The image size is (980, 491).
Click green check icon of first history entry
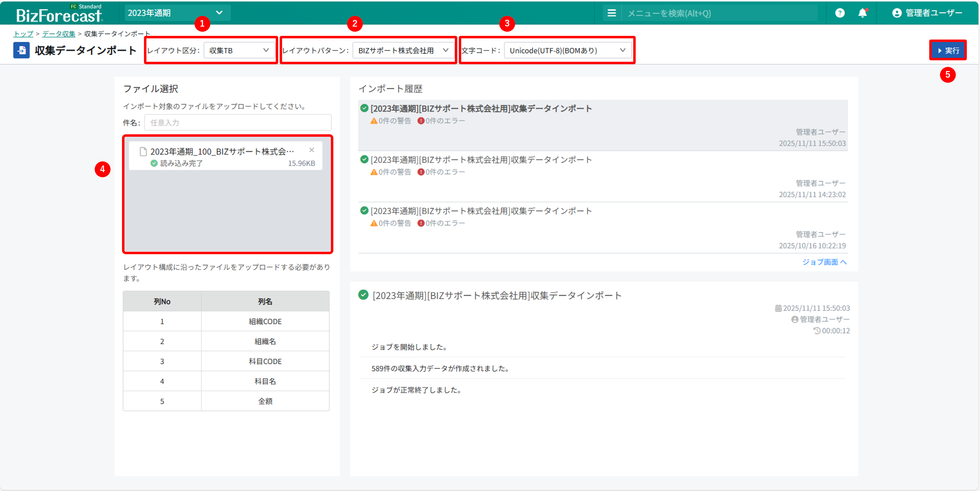coord(364,108)
